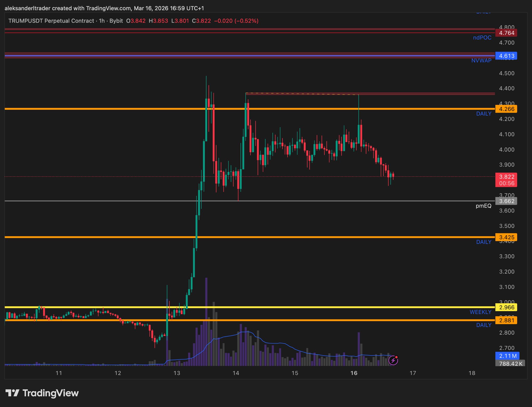The image size is (532, 407).
Task: Select date 16 on time axis
Action: (354, 373)
